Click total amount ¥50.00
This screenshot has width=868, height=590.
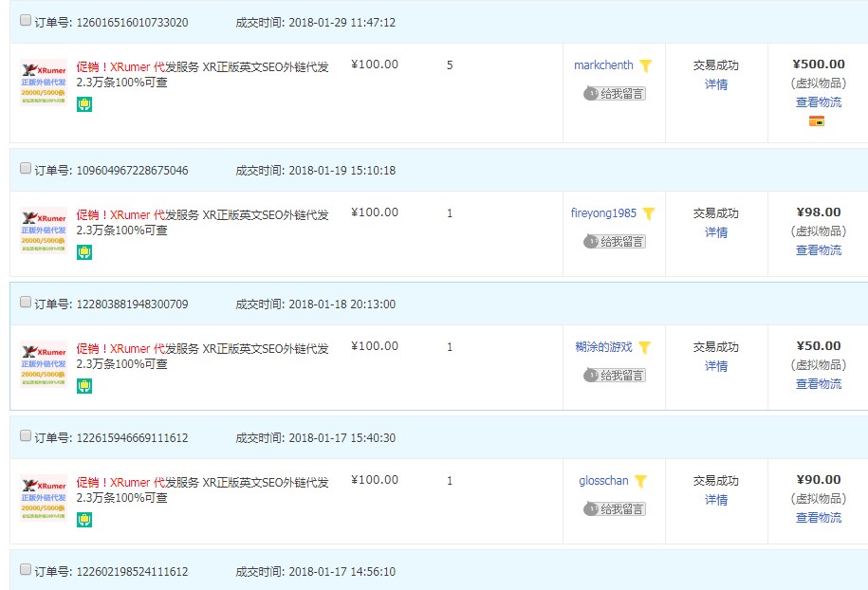pyautogui.click(x=818, y=346)
